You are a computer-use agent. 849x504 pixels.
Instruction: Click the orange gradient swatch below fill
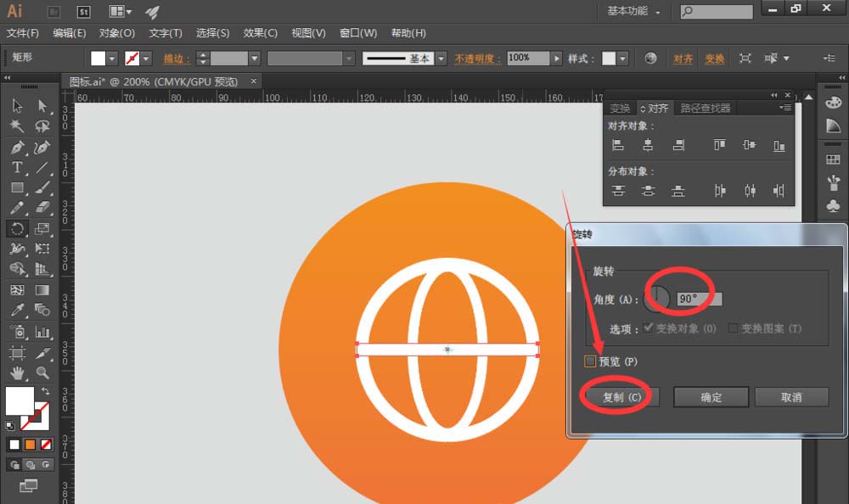(x=30, y=445)
